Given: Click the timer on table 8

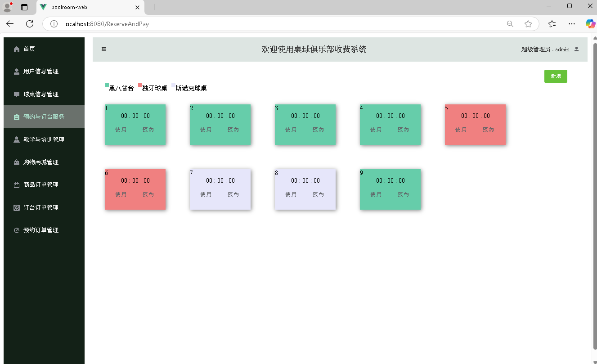Looking at the screenshot, I should (305, 181).
